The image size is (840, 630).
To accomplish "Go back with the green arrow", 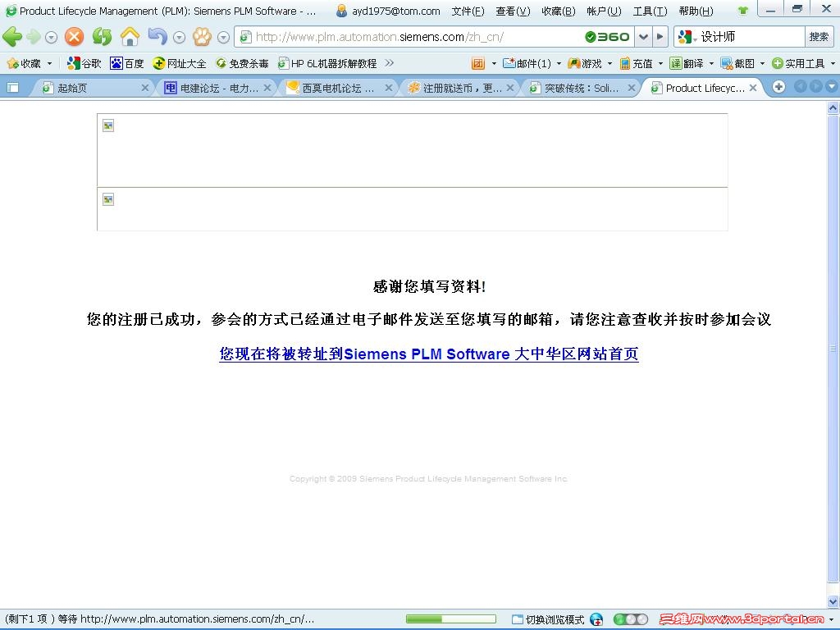I will tap(12, 37).
